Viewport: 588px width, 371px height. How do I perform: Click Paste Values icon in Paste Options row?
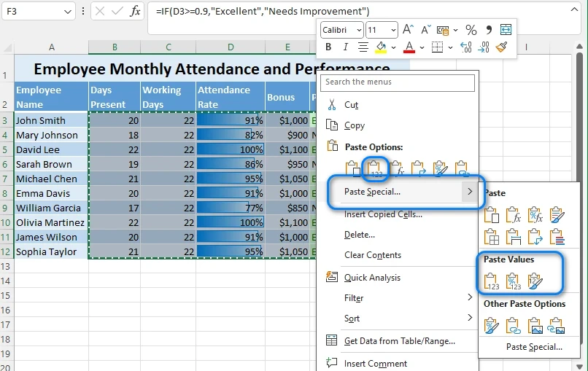click(x=374, y=168)
